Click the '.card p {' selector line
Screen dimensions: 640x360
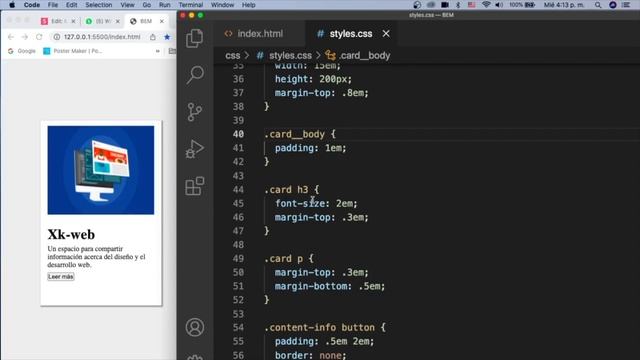289,259
